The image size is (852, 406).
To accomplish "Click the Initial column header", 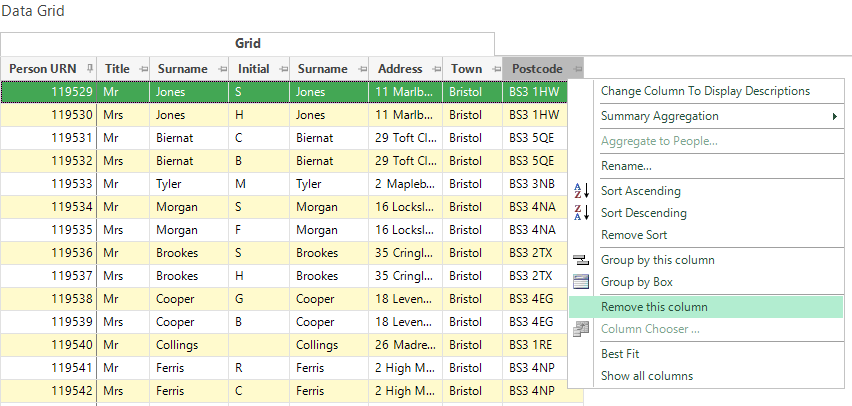I will point(259,69).
